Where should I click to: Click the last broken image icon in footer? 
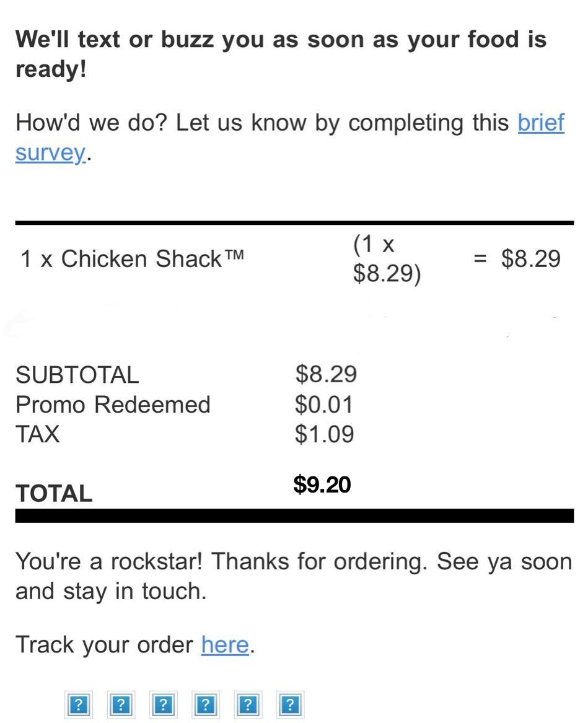(291, 705)
